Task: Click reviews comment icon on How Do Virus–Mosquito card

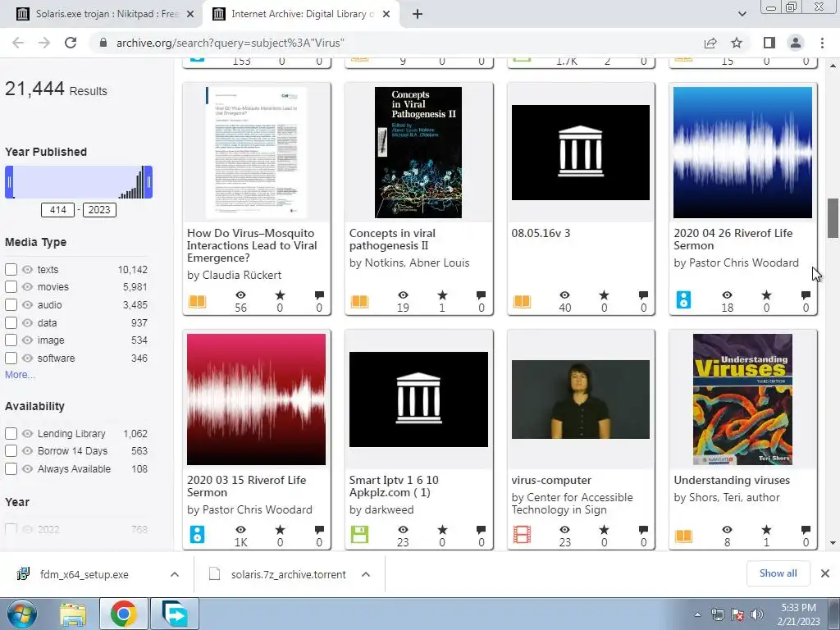Action: click(x=319, y=295)
